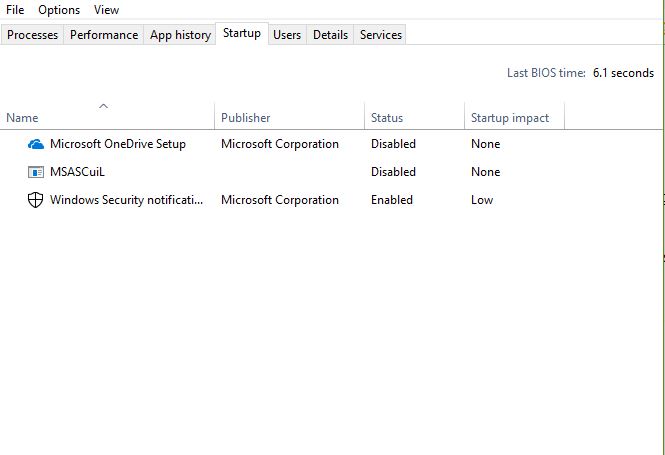Switch to the Performance tab
This screenshot has height=455, width=665.
click(104, 35)
